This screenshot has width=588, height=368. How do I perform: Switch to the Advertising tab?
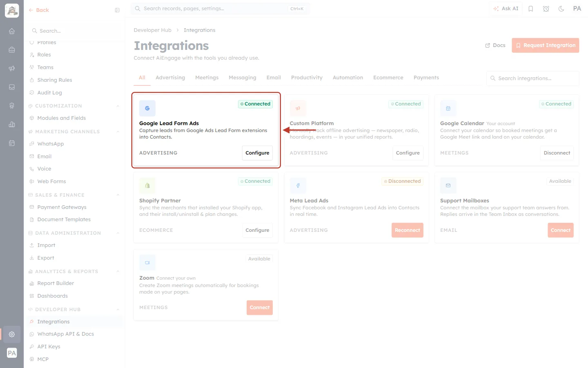pos(170,78)
